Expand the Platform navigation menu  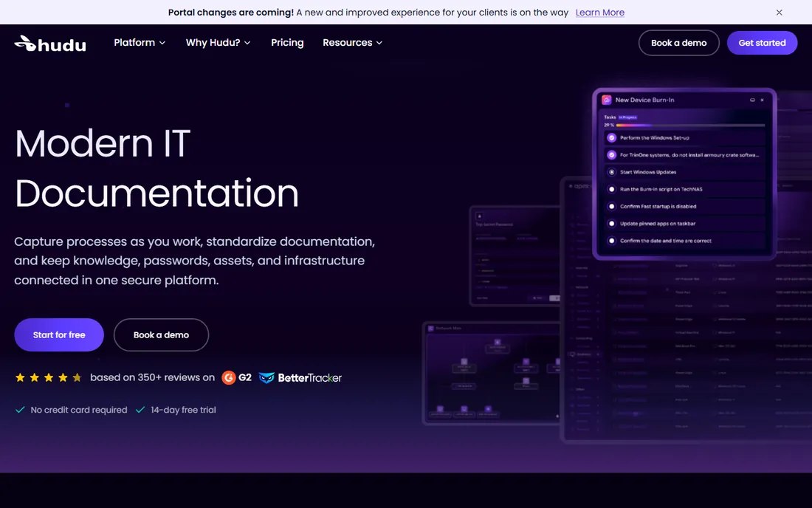click(140, 43)
